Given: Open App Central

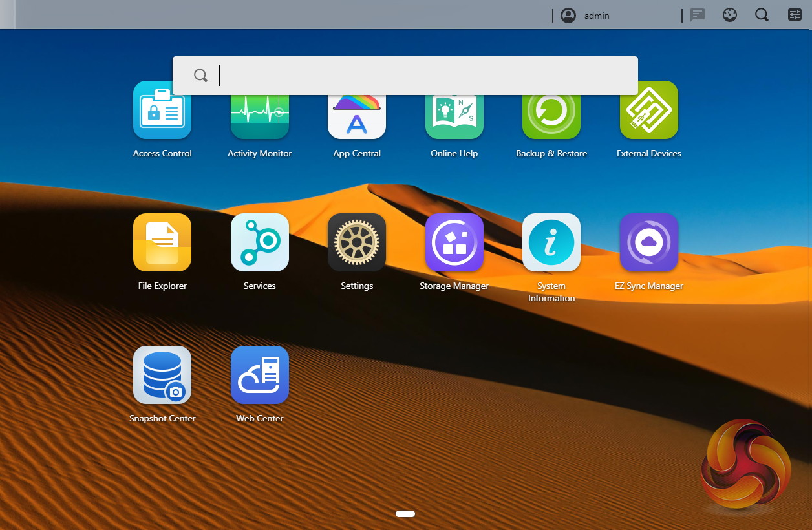Looking at the screenshot, I should pyautogui.click(x=357, y=116).
